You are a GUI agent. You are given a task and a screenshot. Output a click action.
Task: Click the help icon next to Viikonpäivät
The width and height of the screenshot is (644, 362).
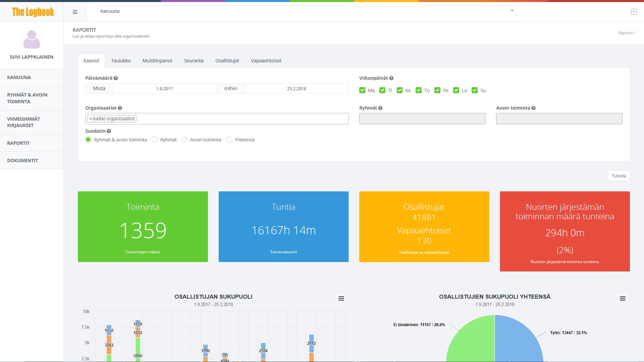point(391,78)
